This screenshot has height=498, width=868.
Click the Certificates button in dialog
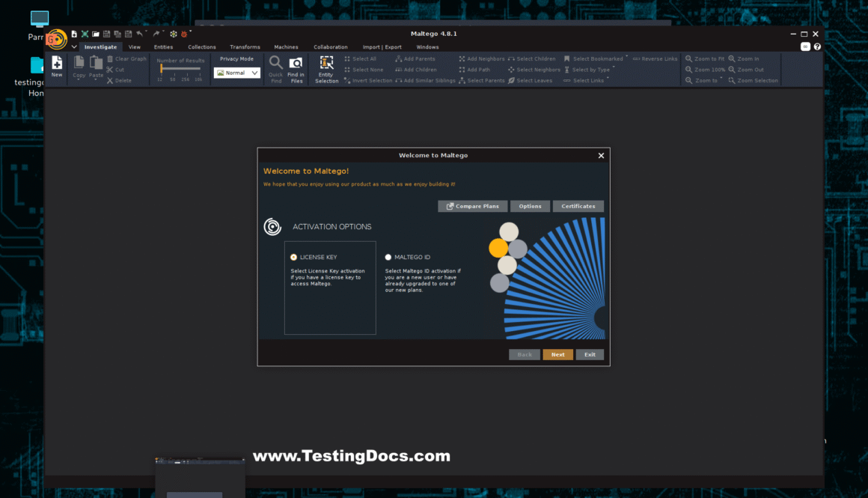pyautogui.click(x=578, y=206)
